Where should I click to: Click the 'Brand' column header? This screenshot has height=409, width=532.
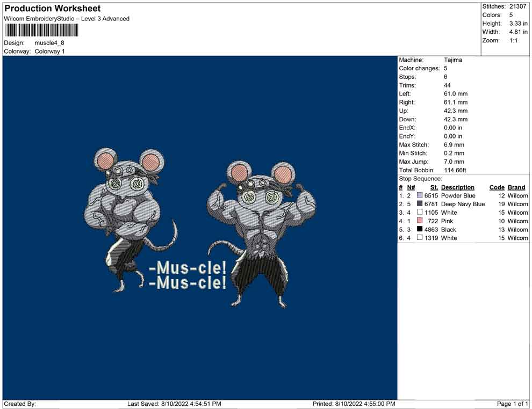click(516, 187)
